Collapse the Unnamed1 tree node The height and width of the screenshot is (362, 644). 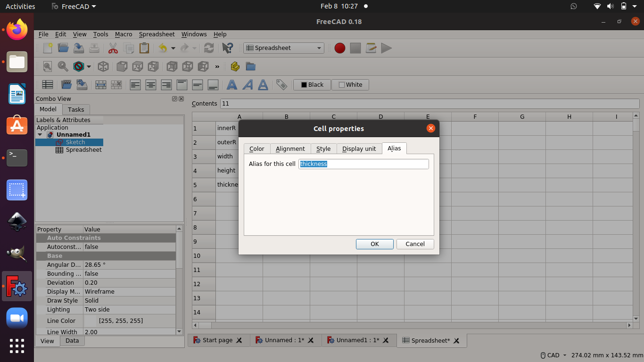tap(40, 135)
